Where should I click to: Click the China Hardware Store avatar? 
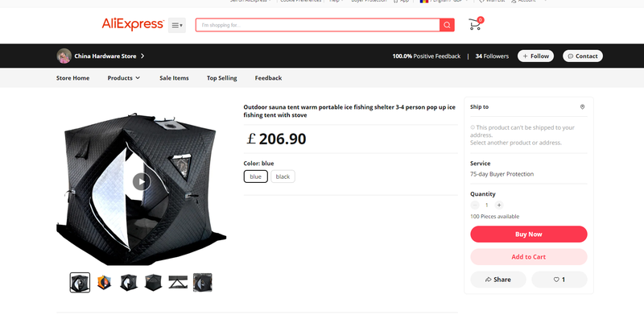click(64, 56)
